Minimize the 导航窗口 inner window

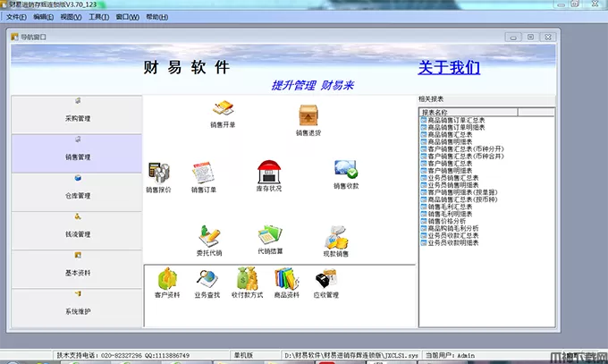pyautogui.click(x=513, y=37)
